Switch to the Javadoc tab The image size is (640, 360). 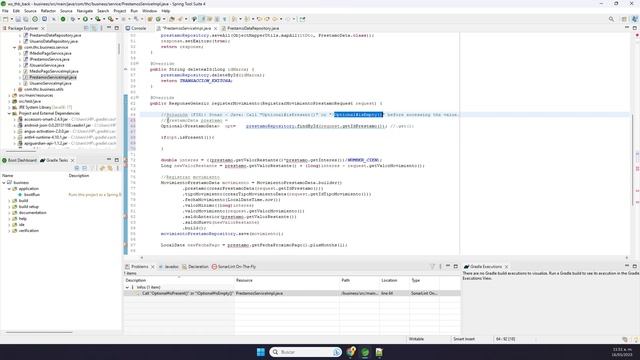coord(169,267)
